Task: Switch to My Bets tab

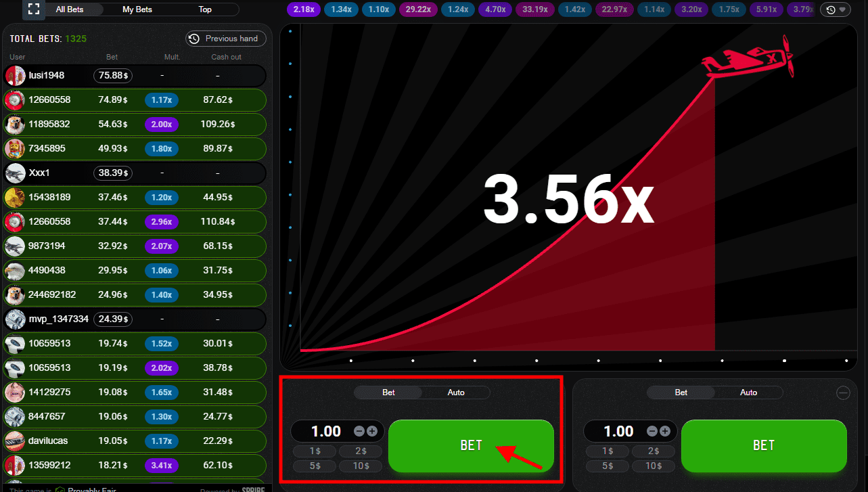Action: pos(137,9)
